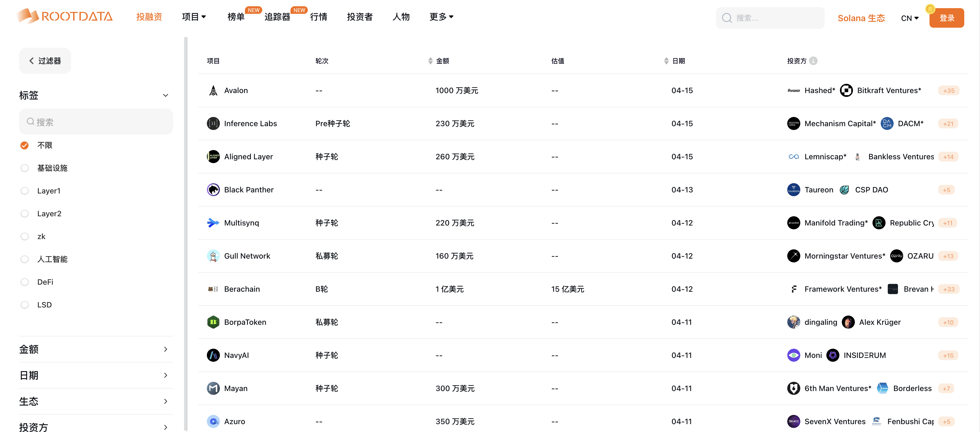Select the DeFi tag radio option
Image resolution: width=980 pixels, height=432 pixels.
pyautogui.click(x=24, y=282)
